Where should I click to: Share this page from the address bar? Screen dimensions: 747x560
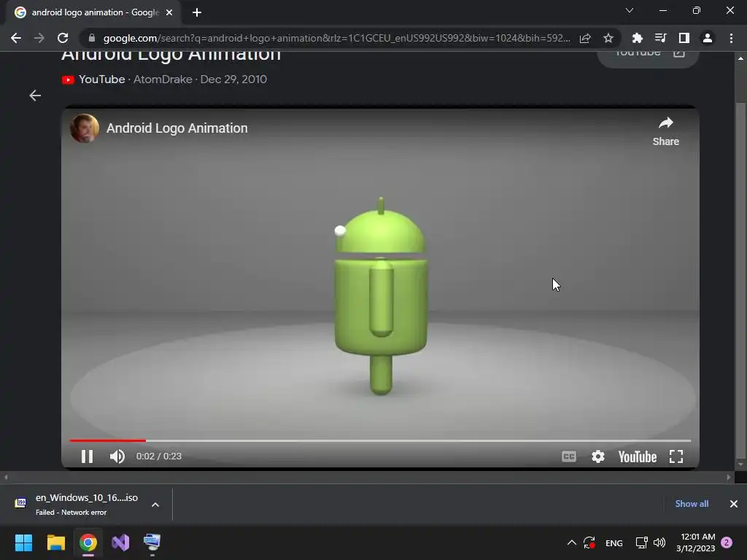pos(585,38)
